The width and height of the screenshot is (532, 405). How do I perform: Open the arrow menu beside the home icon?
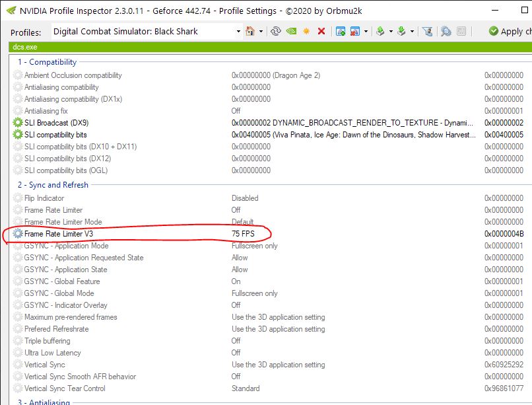coord(261,31)
